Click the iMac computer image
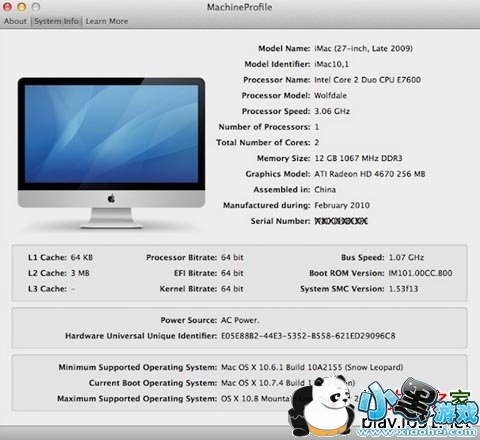 pos(111,153)
